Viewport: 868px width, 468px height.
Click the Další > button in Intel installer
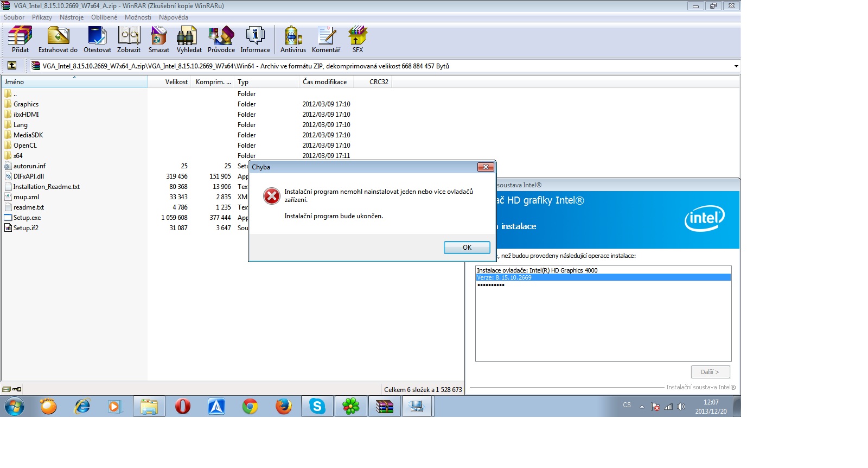(710, 372)
